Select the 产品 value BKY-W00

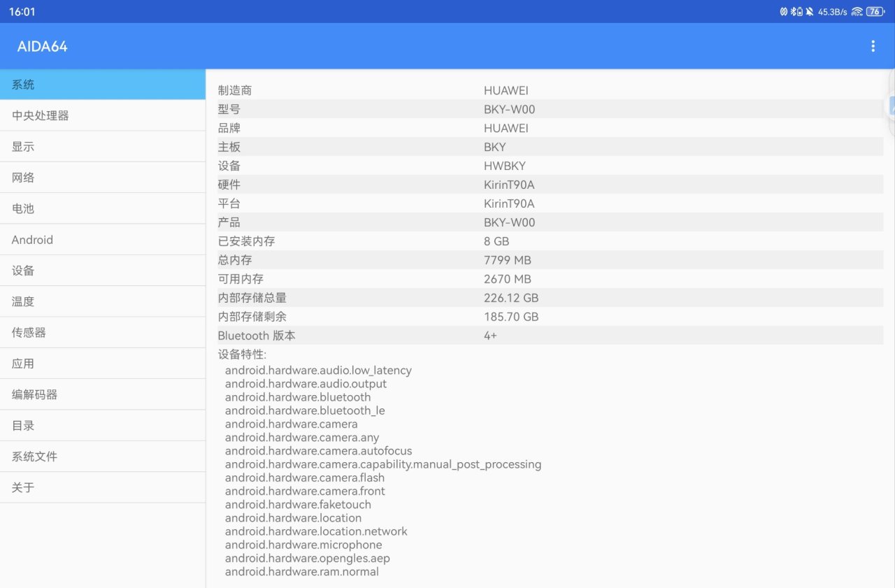click(x=510, y=222)
